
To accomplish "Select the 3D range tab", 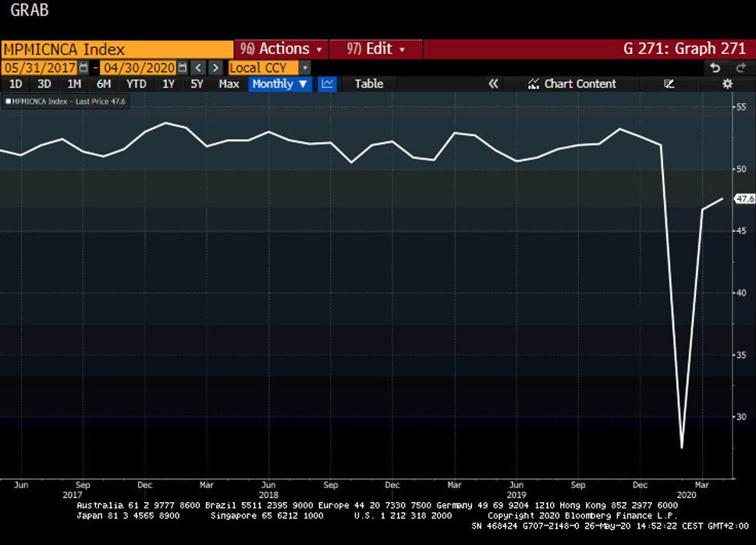I will [44, 84].
